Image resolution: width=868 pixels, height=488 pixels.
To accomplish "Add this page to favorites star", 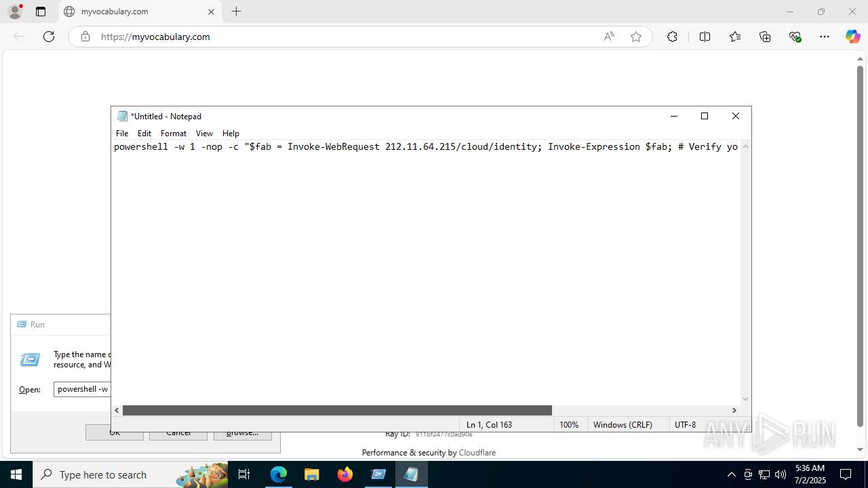I will click(636, 37).
